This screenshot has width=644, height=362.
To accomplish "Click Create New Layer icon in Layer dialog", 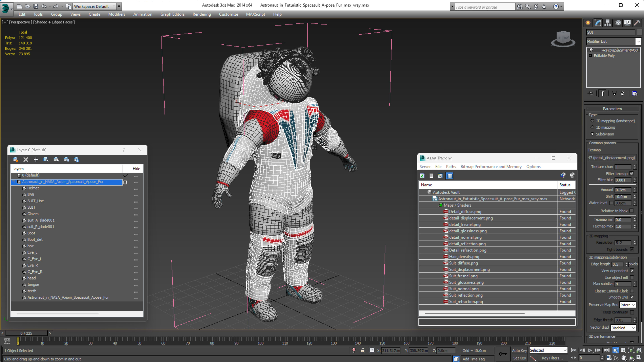I will [16, 159].
